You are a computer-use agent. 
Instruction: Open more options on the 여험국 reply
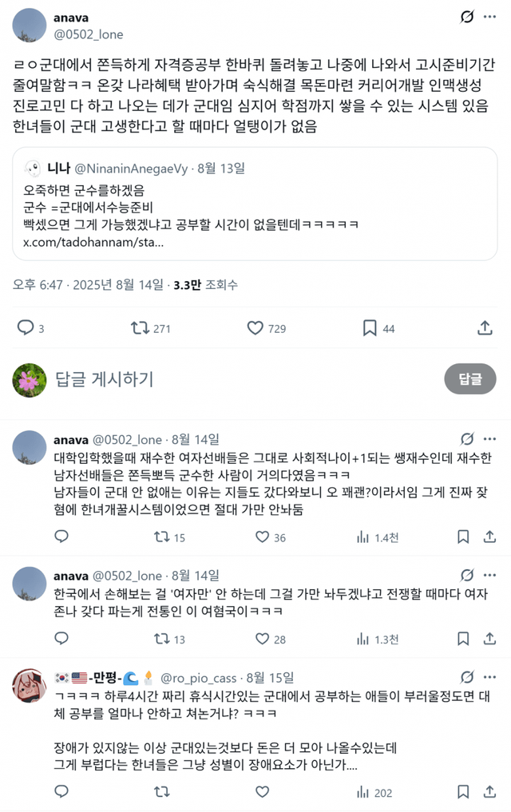[x=491, y=574]
